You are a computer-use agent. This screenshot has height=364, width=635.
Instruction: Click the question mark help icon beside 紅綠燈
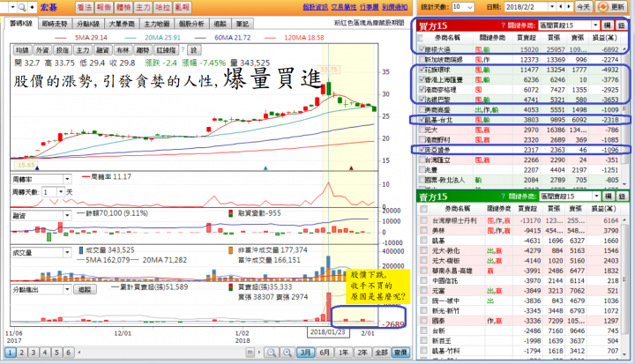coord(183,50)
